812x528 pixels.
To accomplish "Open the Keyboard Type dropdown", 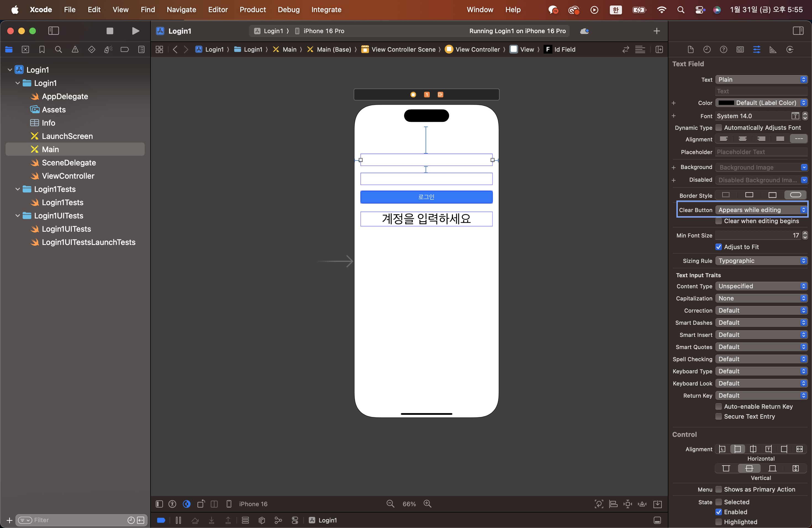I will click(761, 371).
